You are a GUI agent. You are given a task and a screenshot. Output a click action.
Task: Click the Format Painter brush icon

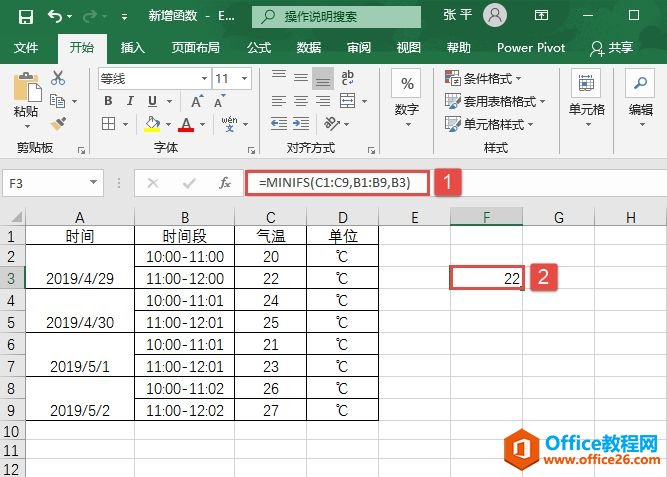(x=58, y=124)
